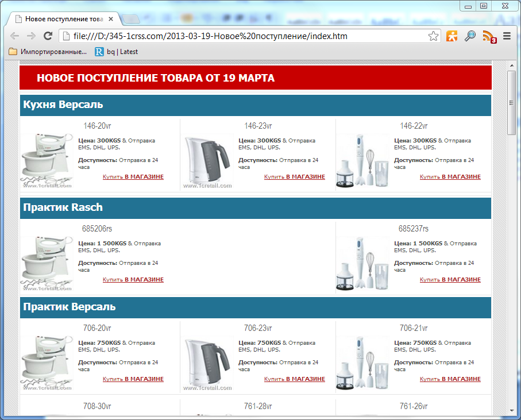
Task: Click Купить В МАГАЗИНЕ link for 146-20vr
Action: 133,177
